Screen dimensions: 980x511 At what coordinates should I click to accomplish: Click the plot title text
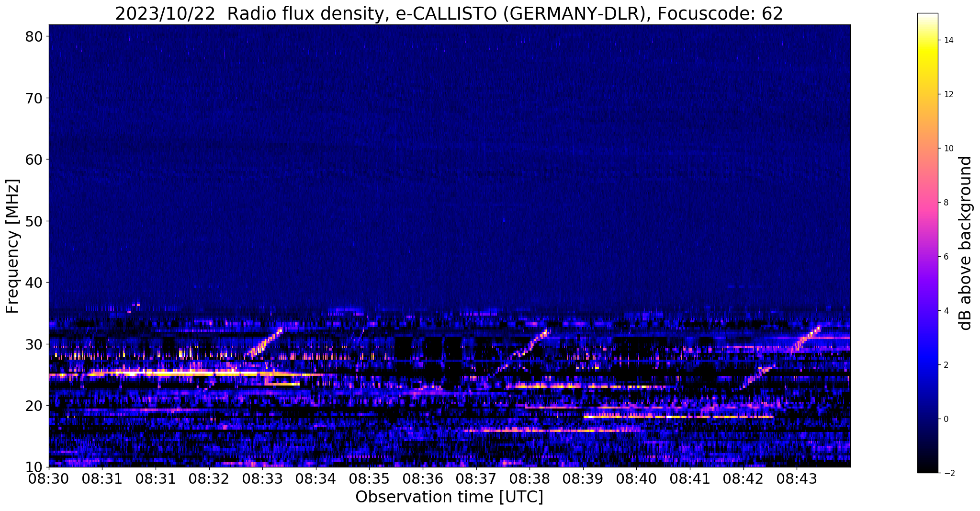click(x=449, y=13)
